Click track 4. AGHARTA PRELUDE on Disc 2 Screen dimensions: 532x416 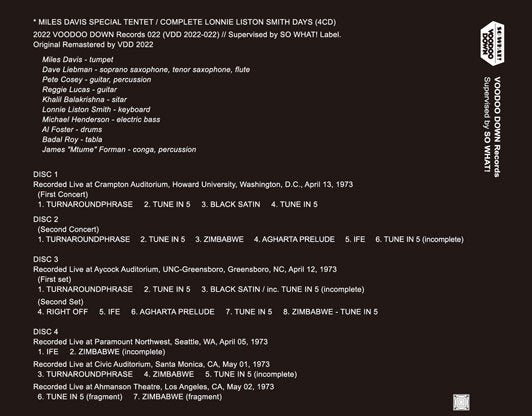click(294, 239)
